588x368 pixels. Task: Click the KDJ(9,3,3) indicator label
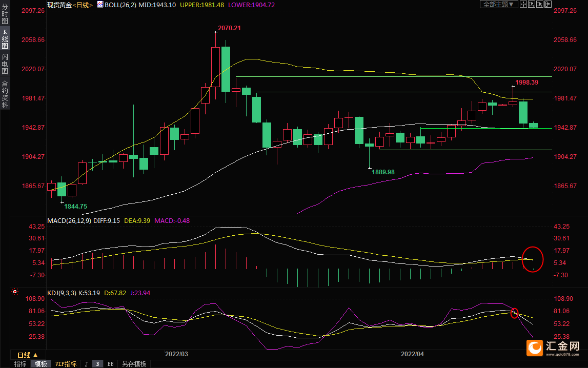tap(62, 293)
